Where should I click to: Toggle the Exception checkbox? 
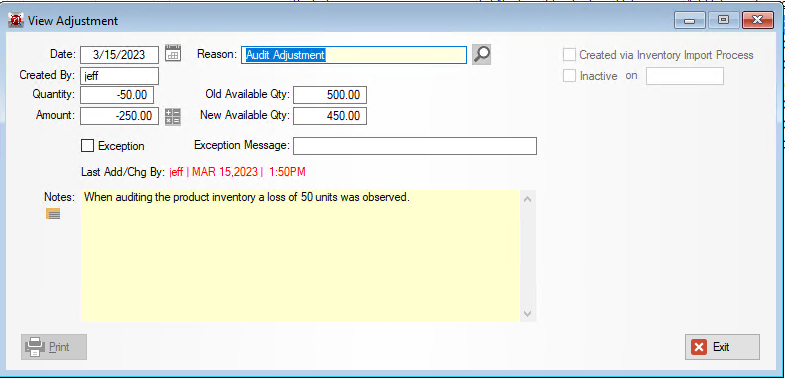tap(87, 146)
